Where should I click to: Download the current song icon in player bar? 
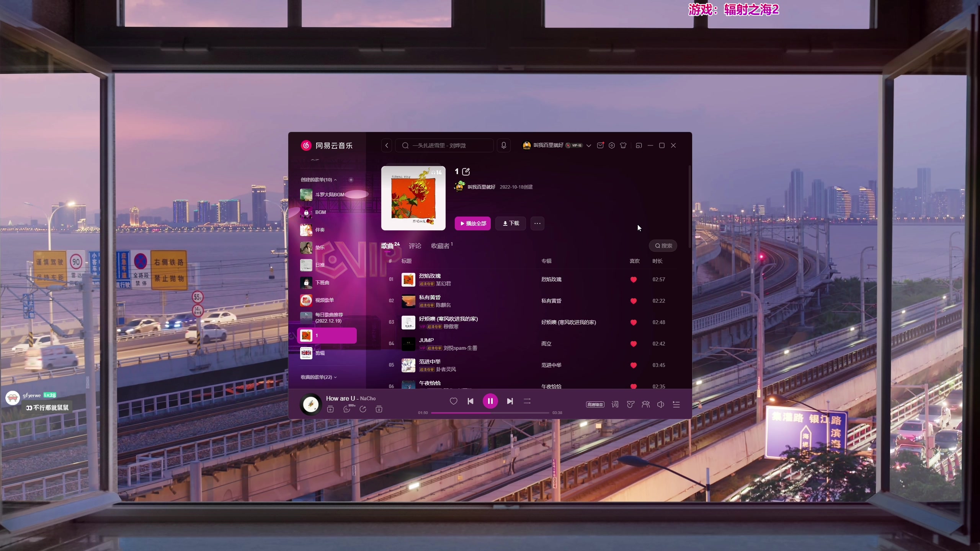pos(379,409)
